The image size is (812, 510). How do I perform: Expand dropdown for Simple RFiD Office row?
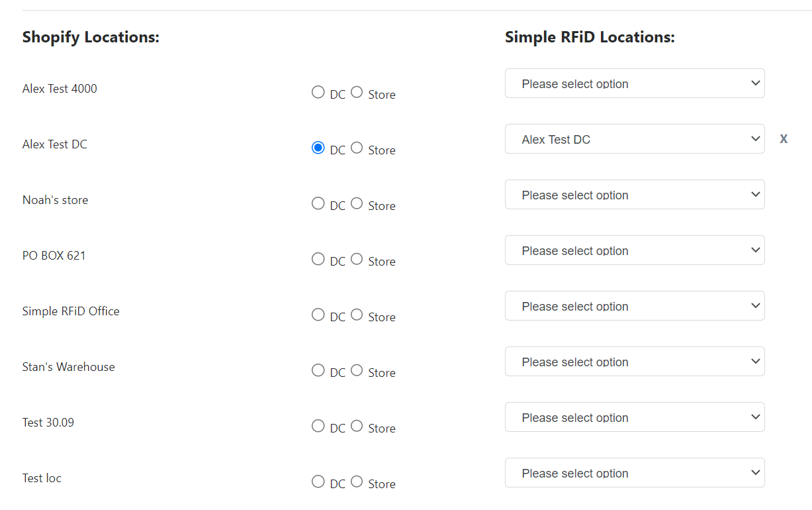point(635,306)
